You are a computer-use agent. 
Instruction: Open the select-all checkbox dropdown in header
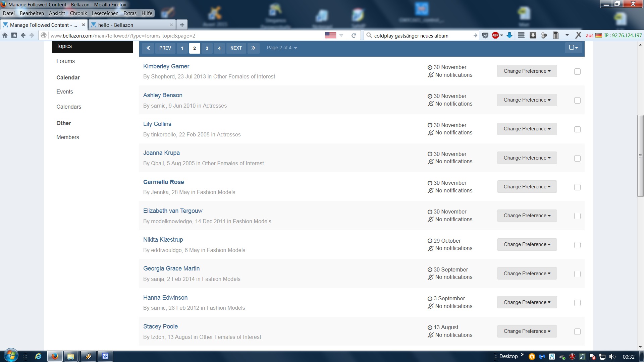point(573,48)
